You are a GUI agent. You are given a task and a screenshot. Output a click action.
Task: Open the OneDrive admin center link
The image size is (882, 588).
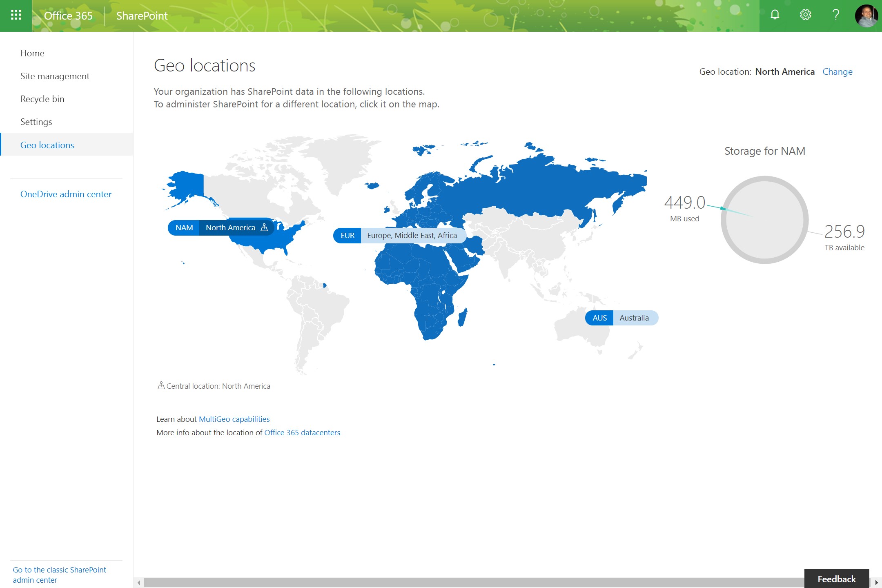point(66,194)
